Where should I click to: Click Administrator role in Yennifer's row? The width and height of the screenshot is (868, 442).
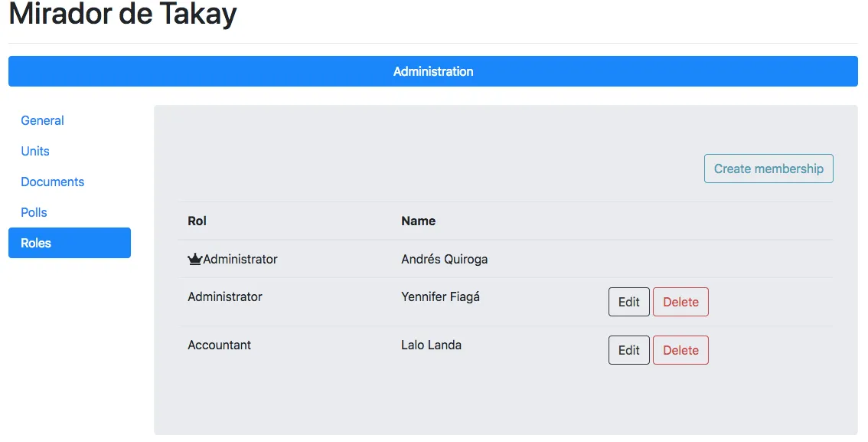click(224, 296)
